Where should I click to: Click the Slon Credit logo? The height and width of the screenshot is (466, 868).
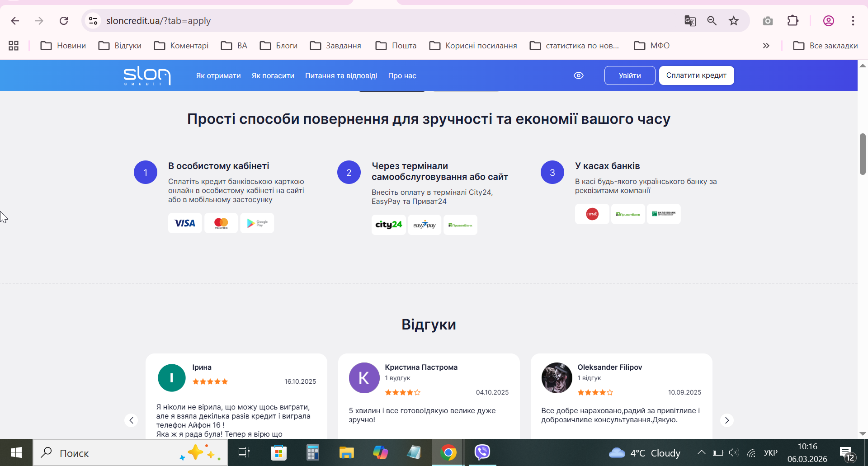click(147, 75)
